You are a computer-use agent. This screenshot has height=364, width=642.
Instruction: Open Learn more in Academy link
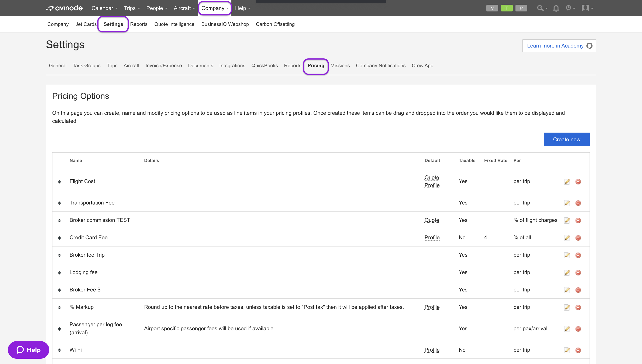(559, 46)
